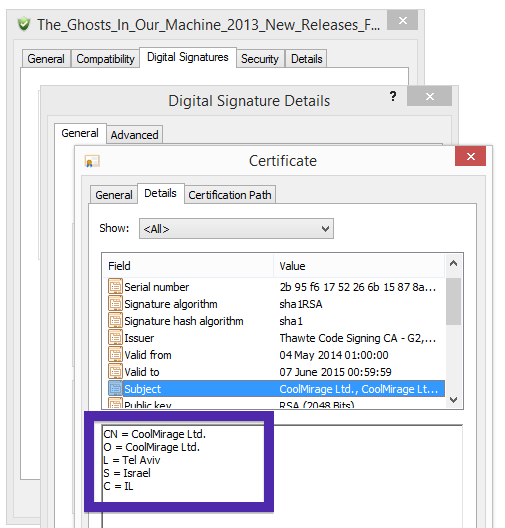The width and height of the screenshot is (505, 528).
Task: Close the file properties window
Action: [x=403, y=20]
